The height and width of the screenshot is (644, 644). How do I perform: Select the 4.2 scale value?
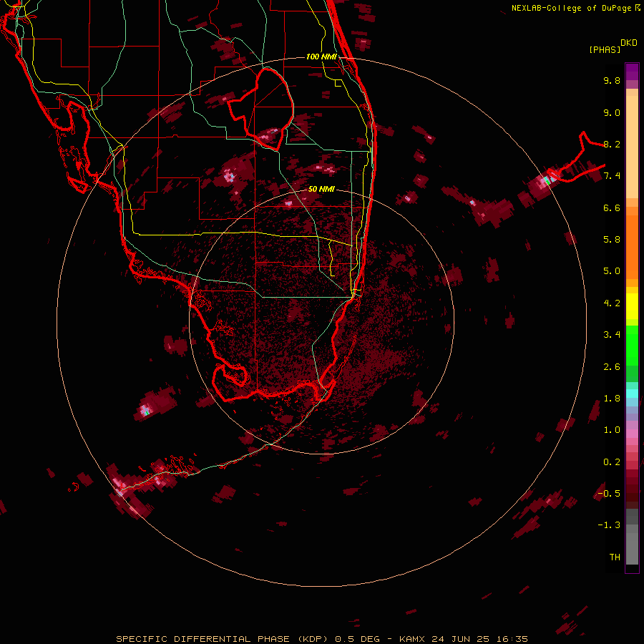612,303
